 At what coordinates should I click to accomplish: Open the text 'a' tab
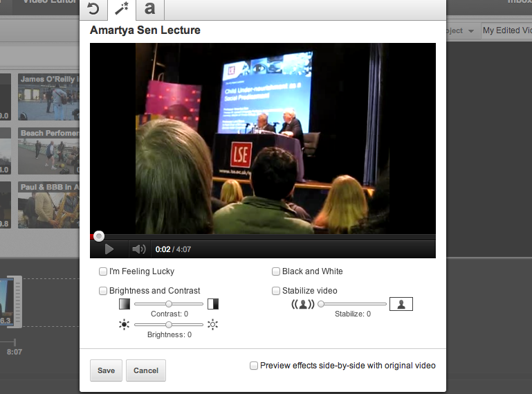(x=150, y=10)
